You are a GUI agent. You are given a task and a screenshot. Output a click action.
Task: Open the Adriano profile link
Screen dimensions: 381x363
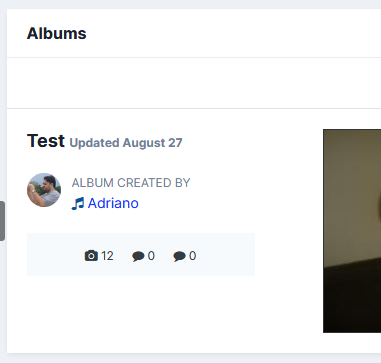[113, 203]
